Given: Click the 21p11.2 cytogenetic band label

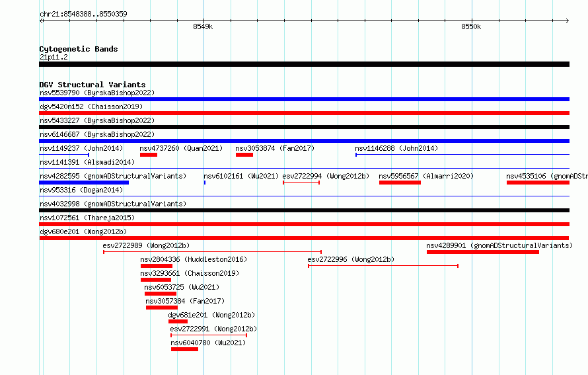Looking at the screenshot, I should click(x=54, y=57).
